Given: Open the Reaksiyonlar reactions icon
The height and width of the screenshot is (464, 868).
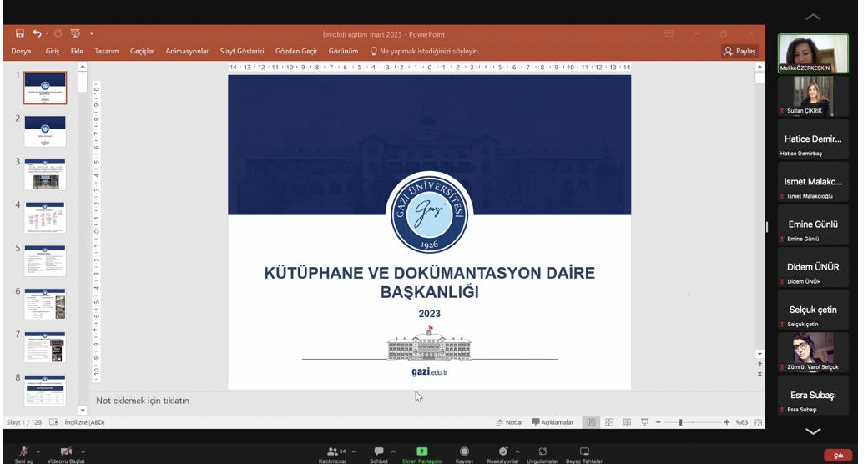Looking at the screenshot, I should click(502, 451).
